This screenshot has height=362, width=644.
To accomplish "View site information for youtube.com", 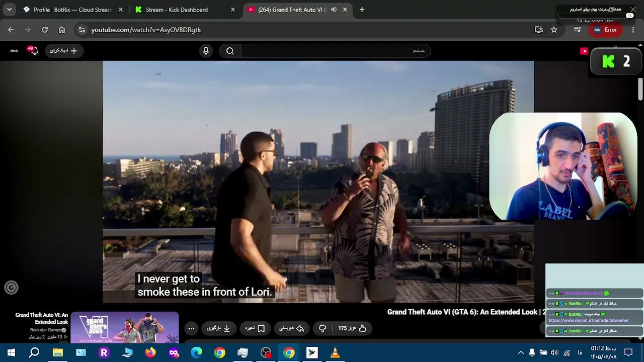I will coord(82,30).
